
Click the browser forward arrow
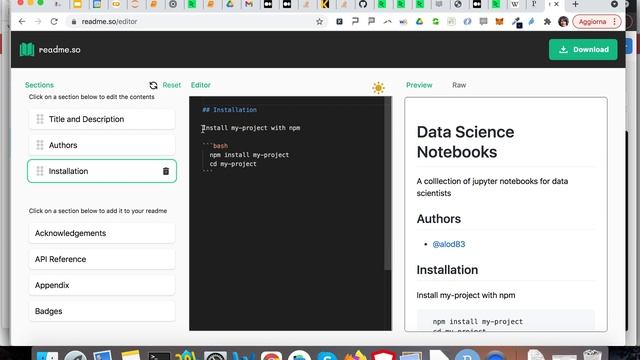[38, 21]
